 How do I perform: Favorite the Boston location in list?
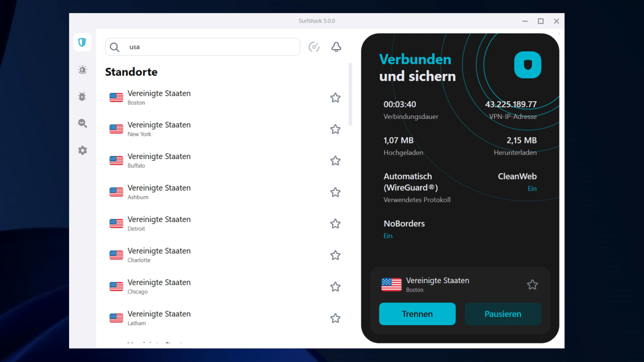(335, 98)
